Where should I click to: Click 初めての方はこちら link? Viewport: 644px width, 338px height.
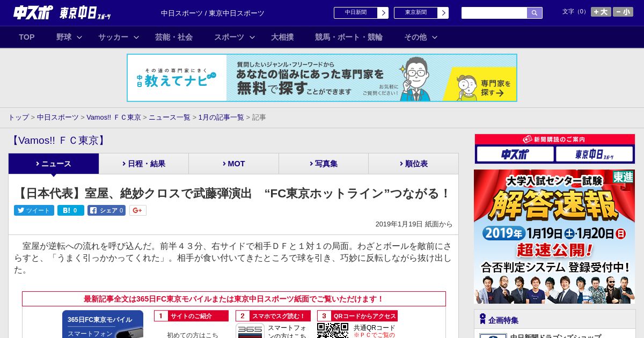click(193, 335)
